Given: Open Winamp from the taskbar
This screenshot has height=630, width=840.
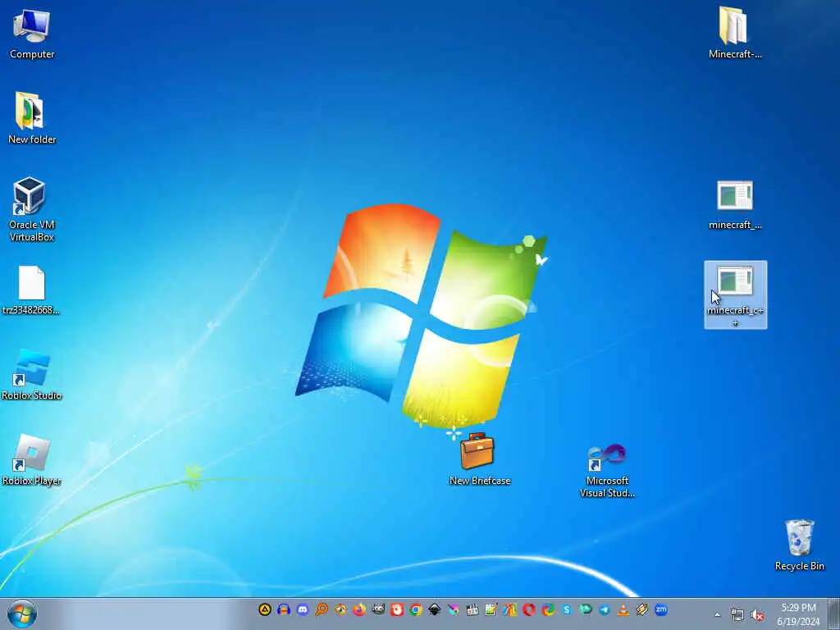Looking at the screenshot, I should coord(642,609).
